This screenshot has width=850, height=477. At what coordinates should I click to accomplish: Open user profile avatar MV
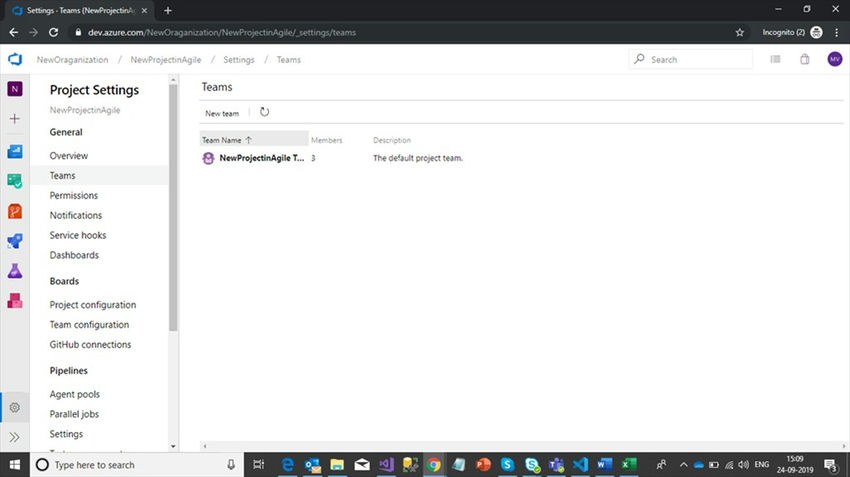835,59
